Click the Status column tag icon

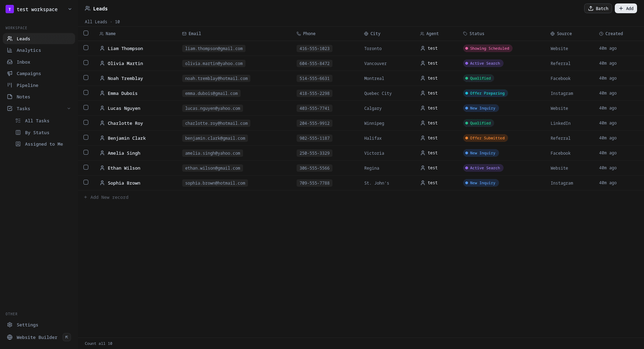(x=465, y=34)
